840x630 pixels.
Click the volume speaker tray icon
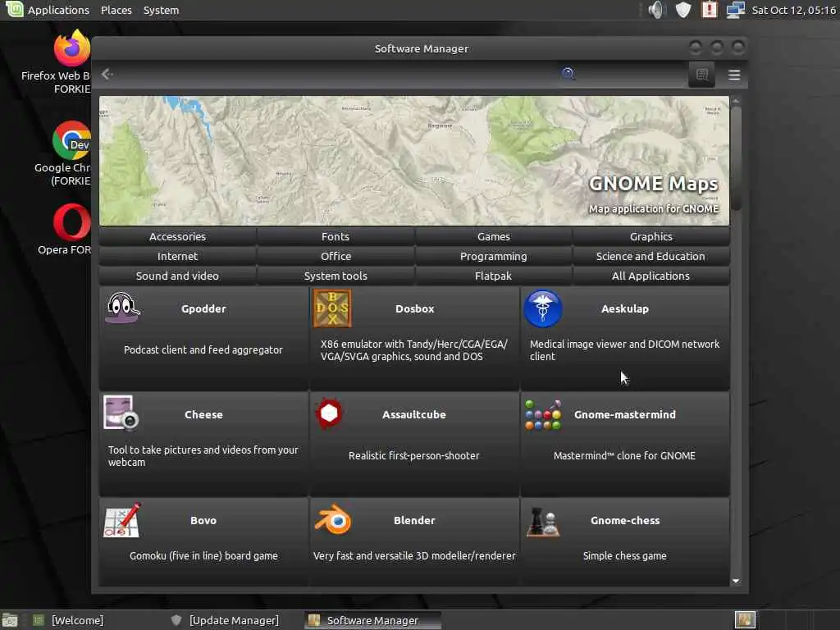point(655,10)
